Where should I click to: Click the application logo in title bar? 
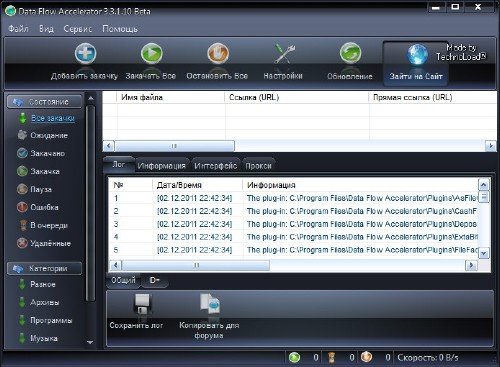(10, 11)
